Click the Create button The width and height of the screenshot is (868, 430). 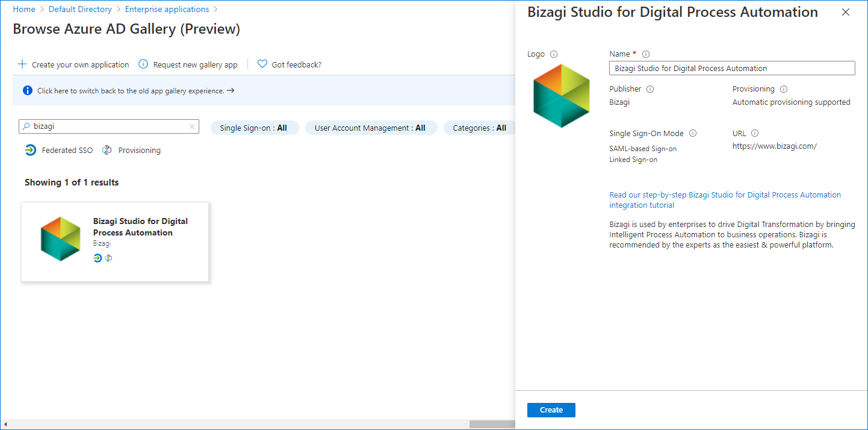[x=551, y=410]
